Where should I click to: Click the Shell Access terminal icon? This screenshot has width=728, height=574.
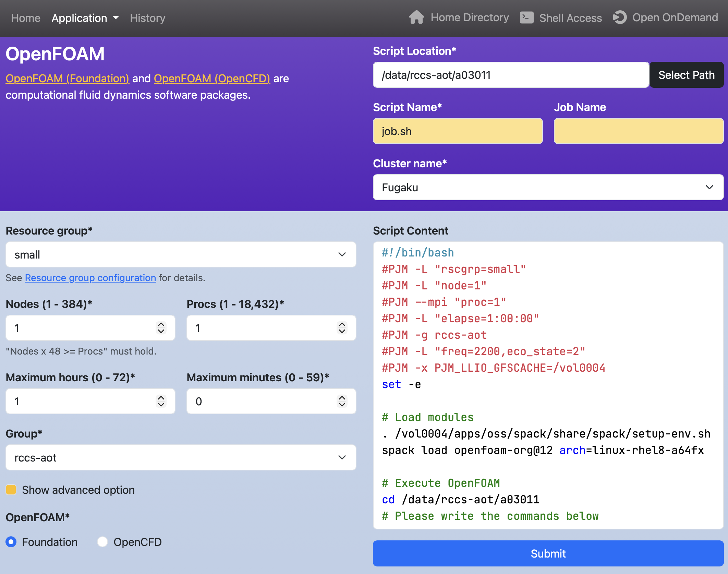click(x=526, y=17)
